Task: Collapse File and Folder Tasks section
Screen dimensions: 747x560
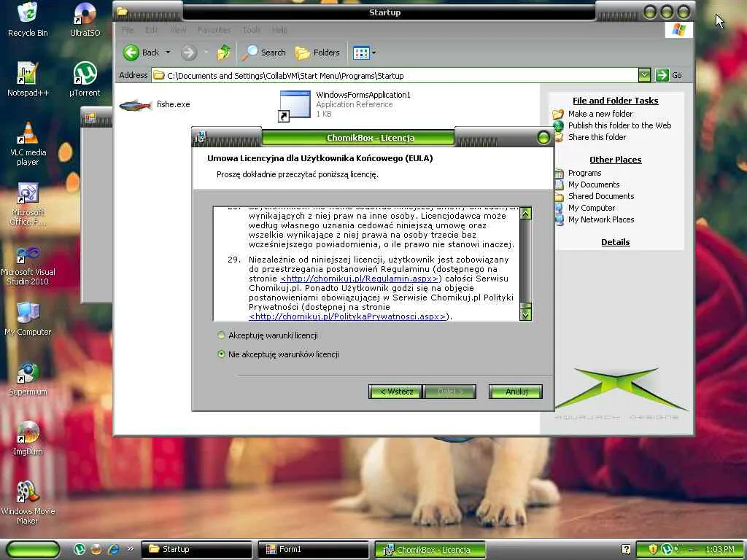Action: (x=615, y=101)
